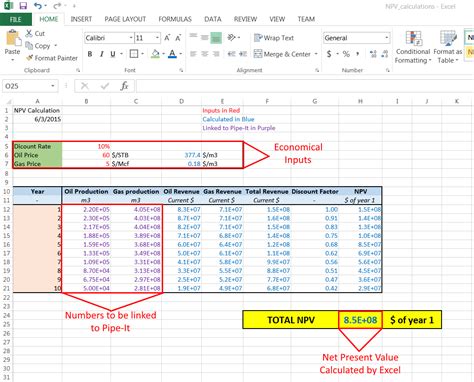Increase decimal places
This screenshot has width=474, height=382.
(x=373, y=54)
